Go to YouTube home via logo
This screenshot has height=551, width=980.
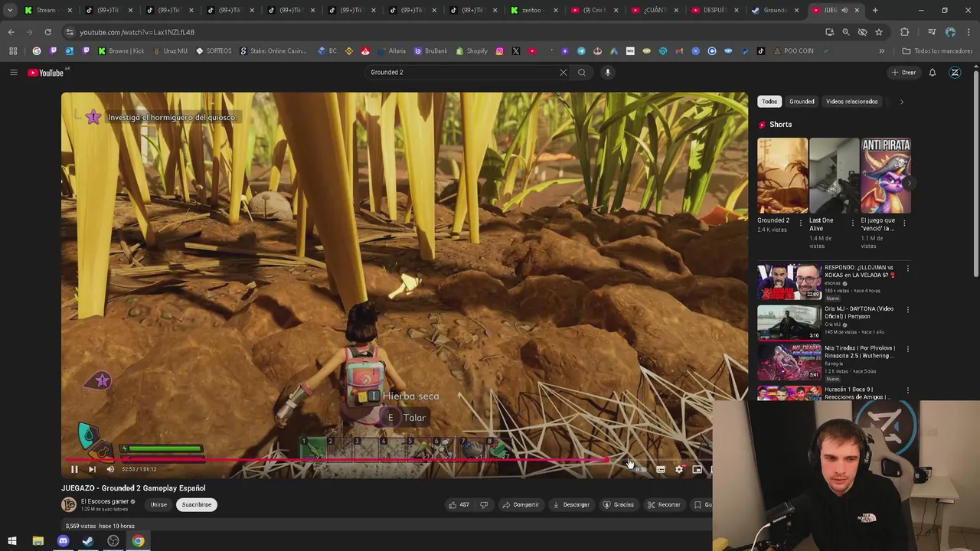tap(46, 73)
